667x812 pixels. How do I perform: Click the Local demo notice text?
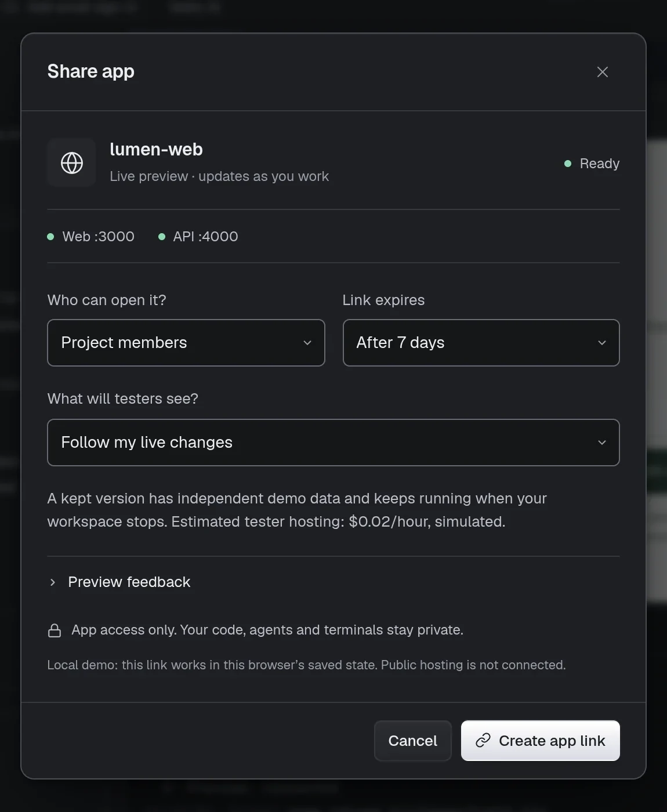pos(306,665)
